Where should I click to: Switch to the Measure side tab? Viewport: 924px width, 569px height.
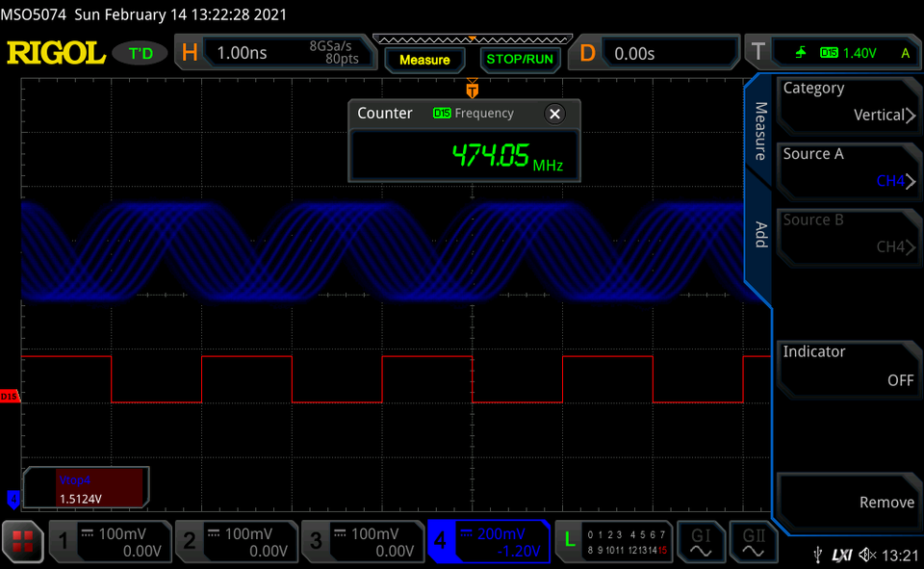759,131
